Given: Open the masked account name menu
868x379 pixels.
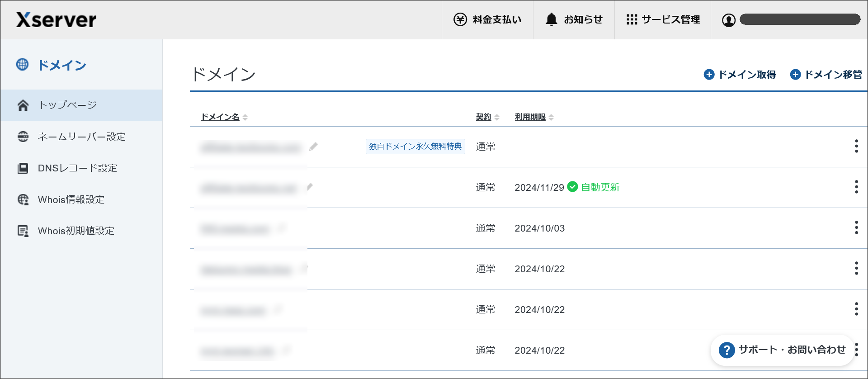Looking at the screenshot, I should pyautogui.click(x=800, y=19).
